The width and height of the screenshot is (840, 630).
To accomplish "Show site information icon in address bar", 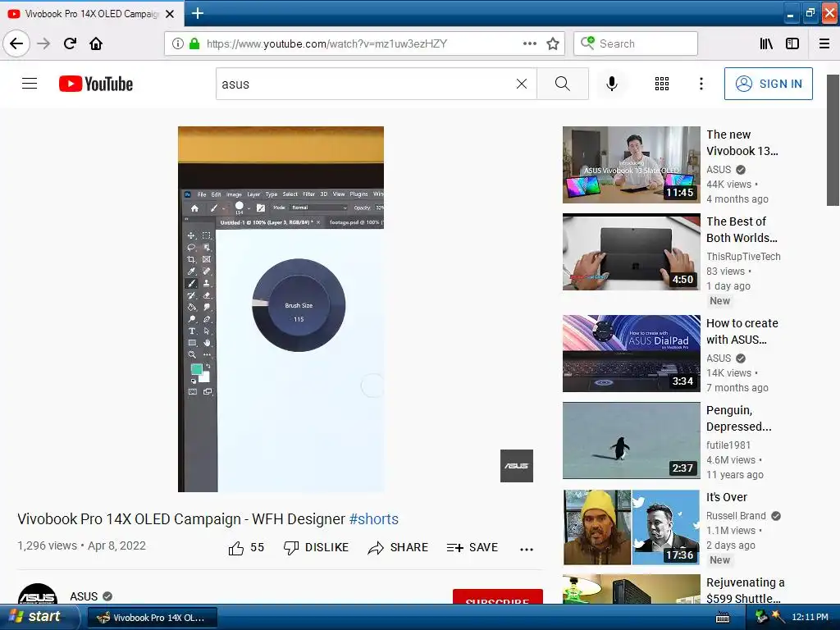I will 177,43.
